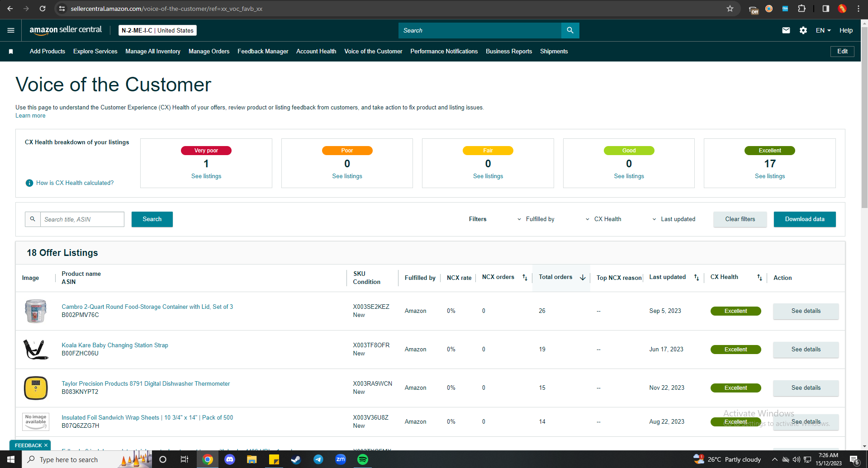Open the messages envelope icon
Viewport: 868px width, 468px height.
pyautogui.click(x=786, y=30)
